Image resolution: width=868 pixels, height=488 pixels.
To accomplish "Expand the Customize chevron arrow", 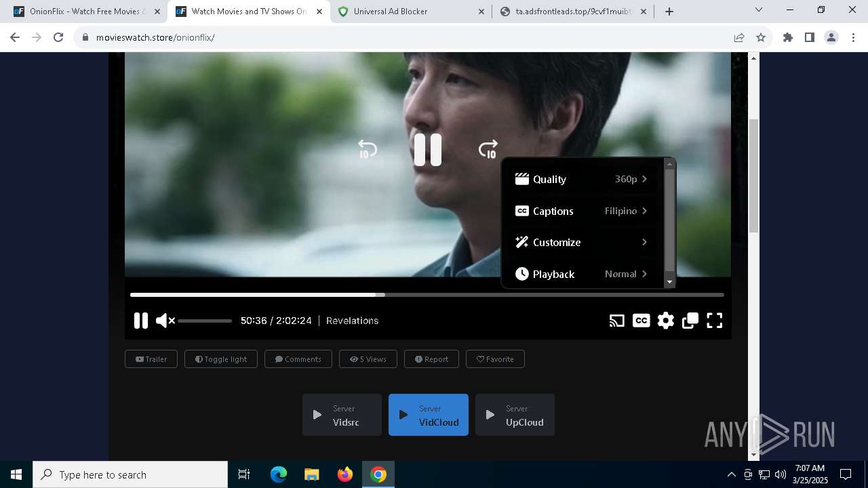I will coord(644,242).
